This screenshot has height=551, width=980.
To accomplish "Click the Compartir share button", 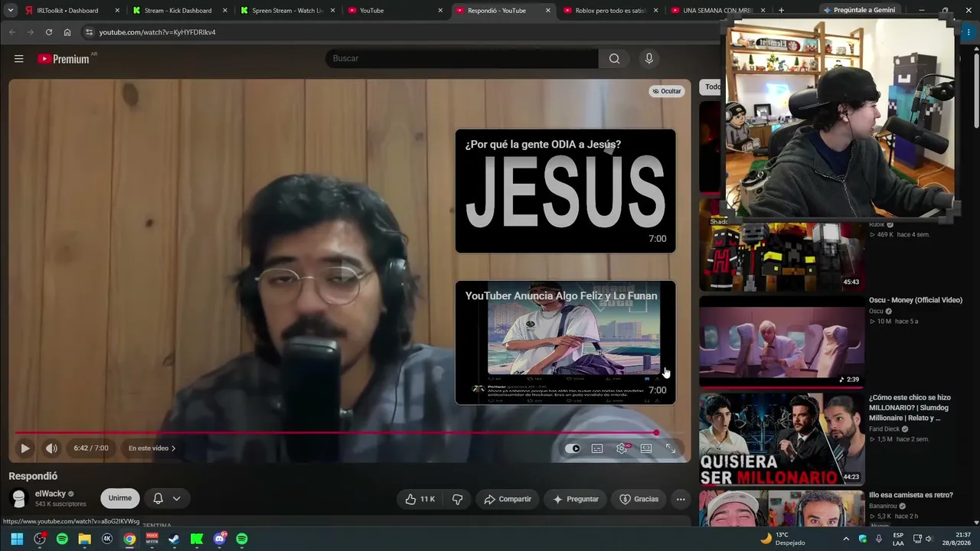I will tap(508, 499).
